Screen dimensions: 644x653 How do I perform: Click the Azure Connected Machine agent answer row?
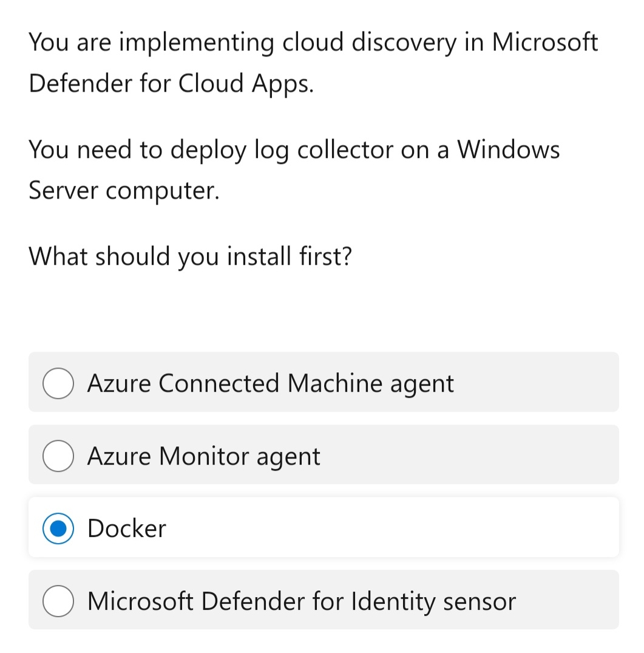coord(322,383)
